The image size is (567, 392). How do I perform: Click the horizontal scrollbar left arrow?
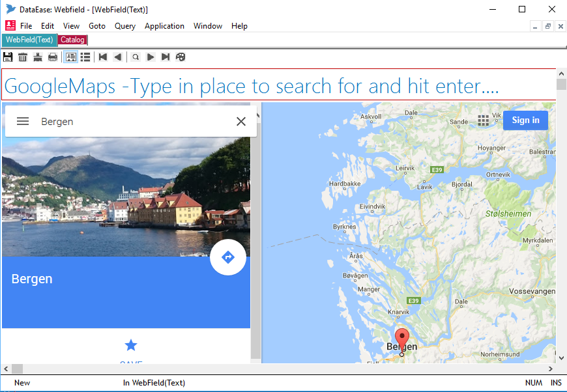[6, 369]
